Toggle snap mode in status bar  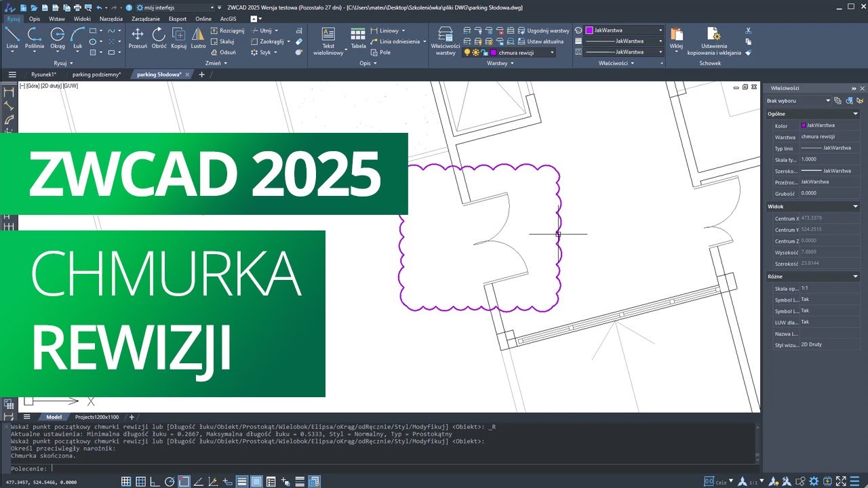(141, 481)
